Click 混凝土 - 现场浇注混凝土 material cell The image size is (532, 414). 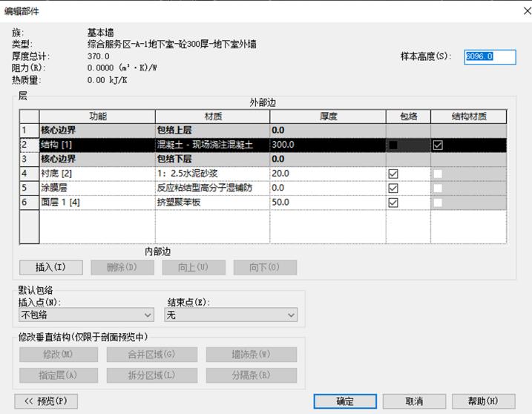pyautogui.click(x=213, y=145)
